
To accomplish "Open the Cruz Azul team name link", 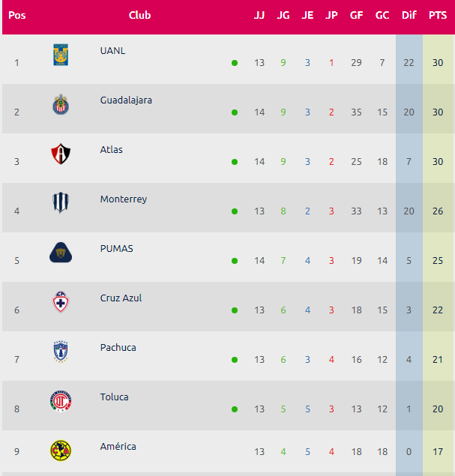I will 121,298.
